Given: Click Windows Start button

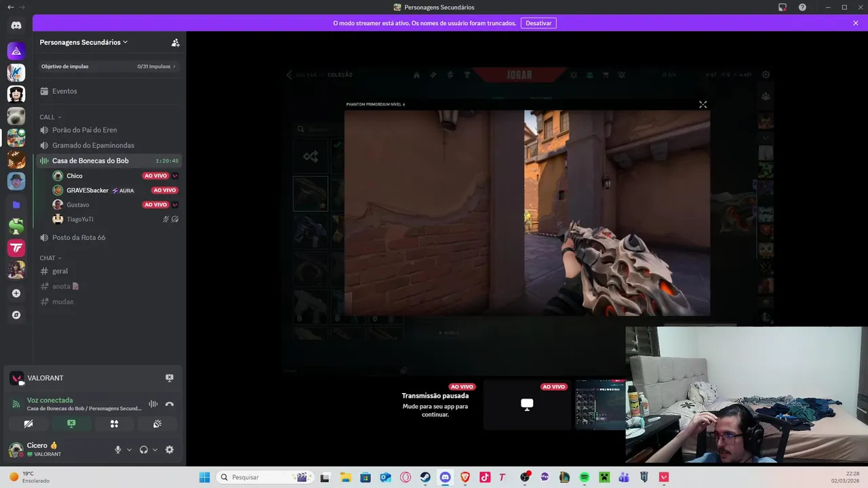Looking at the screenshot, I should pos(204,477).
